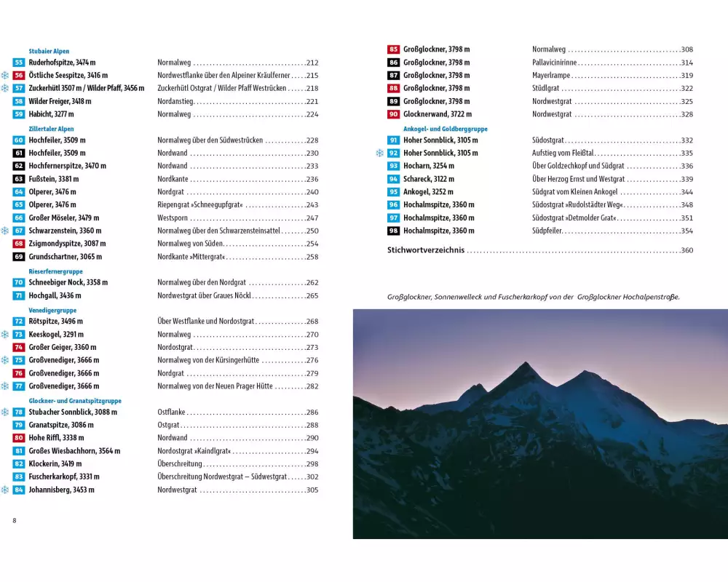Click the red number 85 badge
The height and width of the screenshot is (582, 728).
tap(393, 49)
